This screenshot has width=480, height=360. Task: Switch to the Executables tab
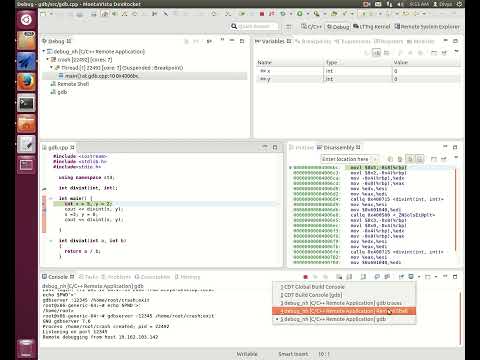152,277
